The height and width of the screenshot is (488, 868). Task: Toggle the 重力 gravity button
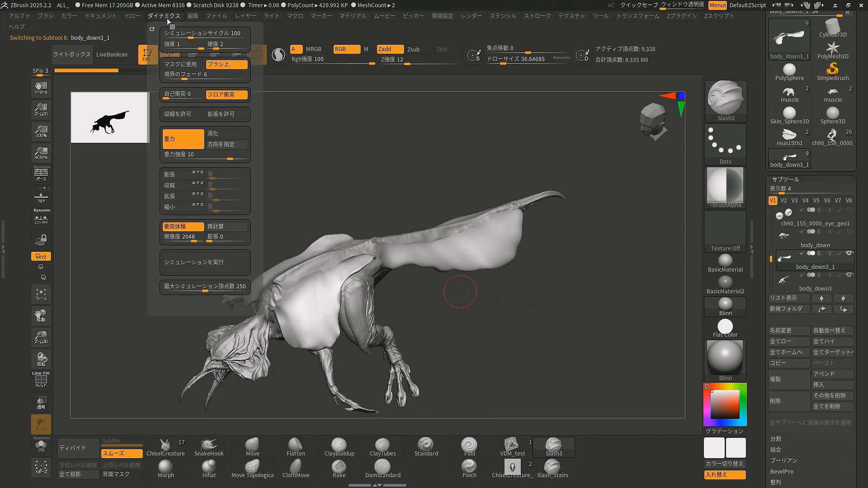pos(183,139)
